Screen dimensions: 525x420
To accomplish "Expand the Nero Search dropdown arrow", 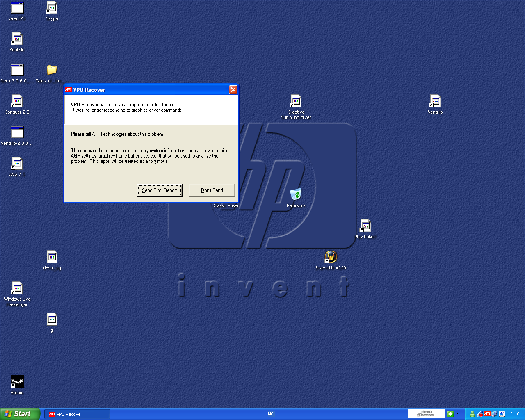I will [457, 414].
